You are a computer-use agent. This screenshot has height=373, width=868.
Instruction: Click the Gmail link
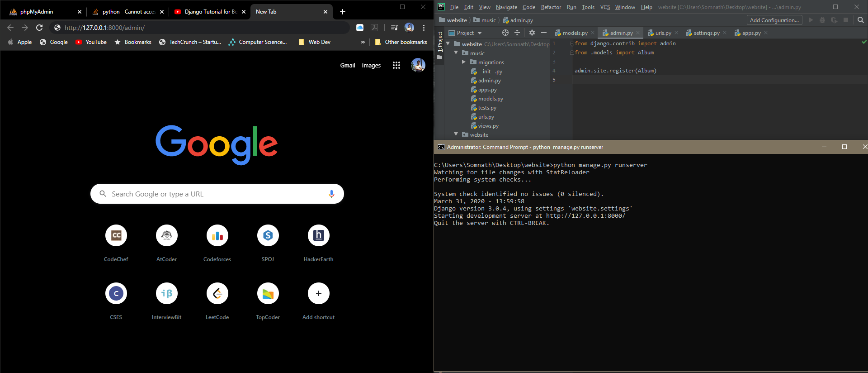[x=348, y=65]
